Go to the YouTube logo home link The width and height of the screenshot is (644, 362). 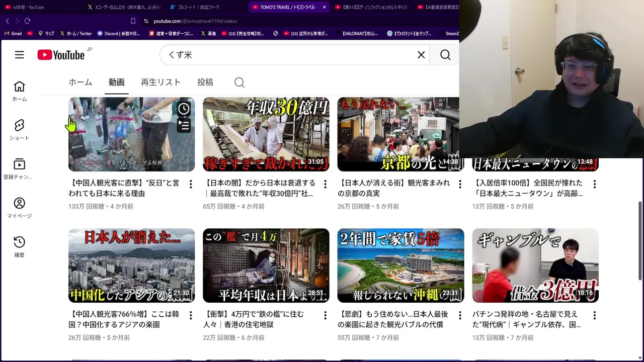click(61, 55)
